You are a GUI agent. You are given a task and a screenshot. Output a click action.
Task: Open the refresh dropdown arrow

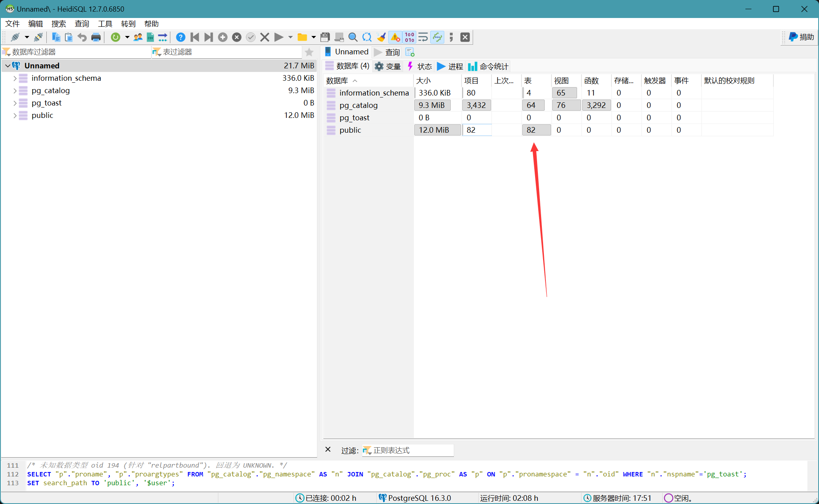click(127, 37)
